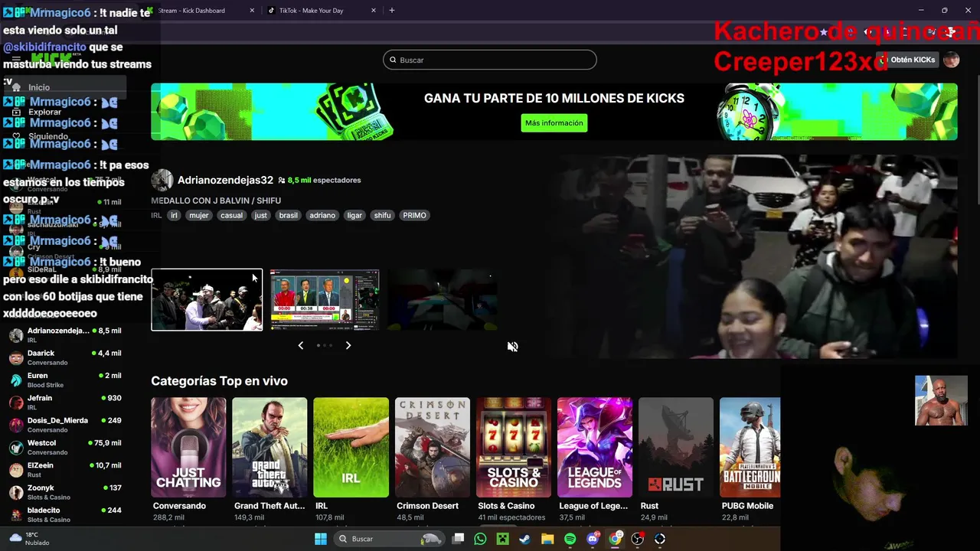Switch to the Stream - Kick Dashboard tab
980x551 pixels.
pos(201,11)
